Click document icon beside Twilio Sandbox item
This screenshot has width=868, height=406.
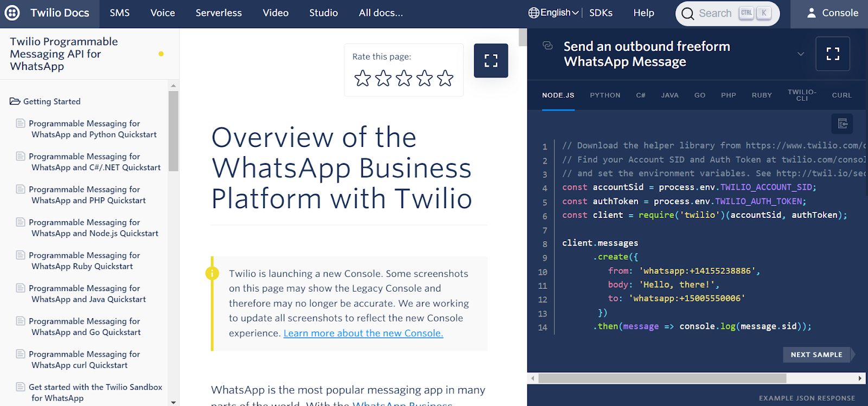(21, 387)
